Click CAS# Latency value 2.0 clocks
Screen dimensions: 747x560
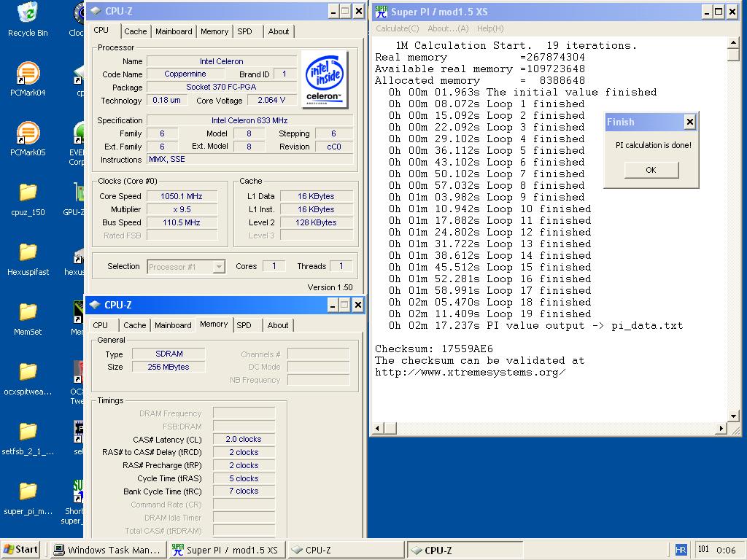244,440
